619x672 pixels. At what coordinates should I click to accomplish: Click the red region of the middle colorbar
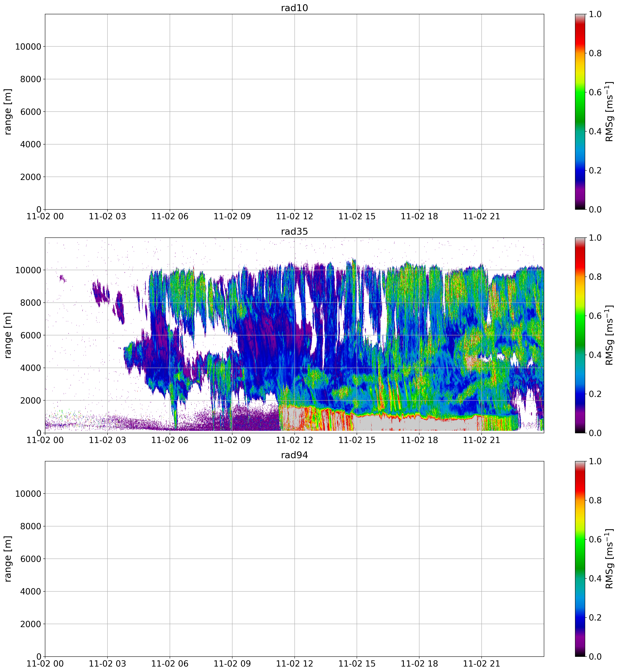580,258
